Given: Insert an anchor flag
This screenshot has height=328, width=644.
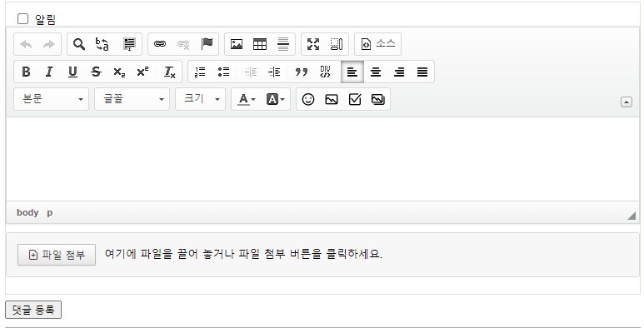Looking at the screenshot, I should [207, 44].
